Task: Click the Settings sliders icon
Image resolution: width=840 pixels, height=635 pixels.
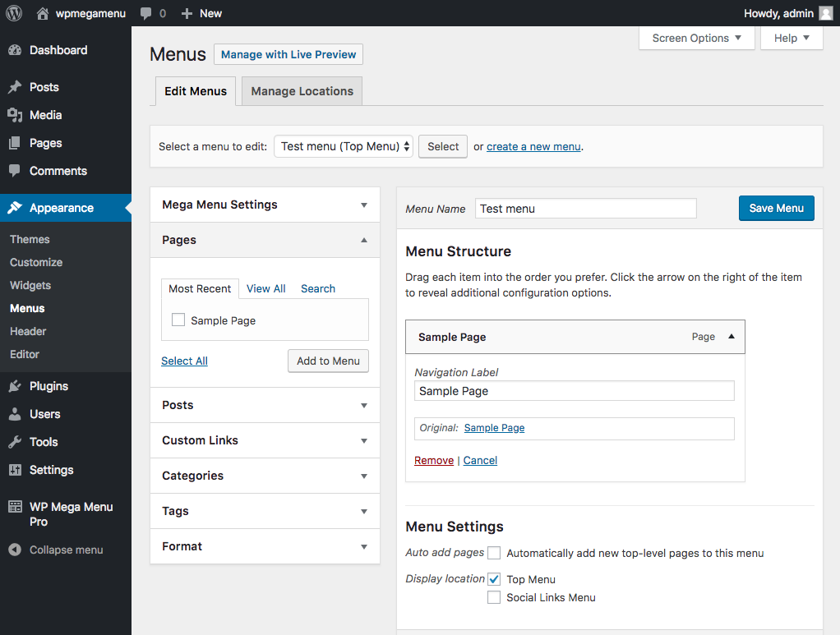Action: [15, 470]
